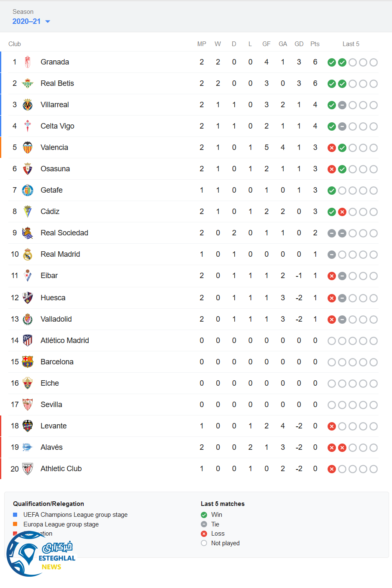Screen dimensions: 392x588
Task: Click the Valencia bat crest icon
Action: (28, 147)
